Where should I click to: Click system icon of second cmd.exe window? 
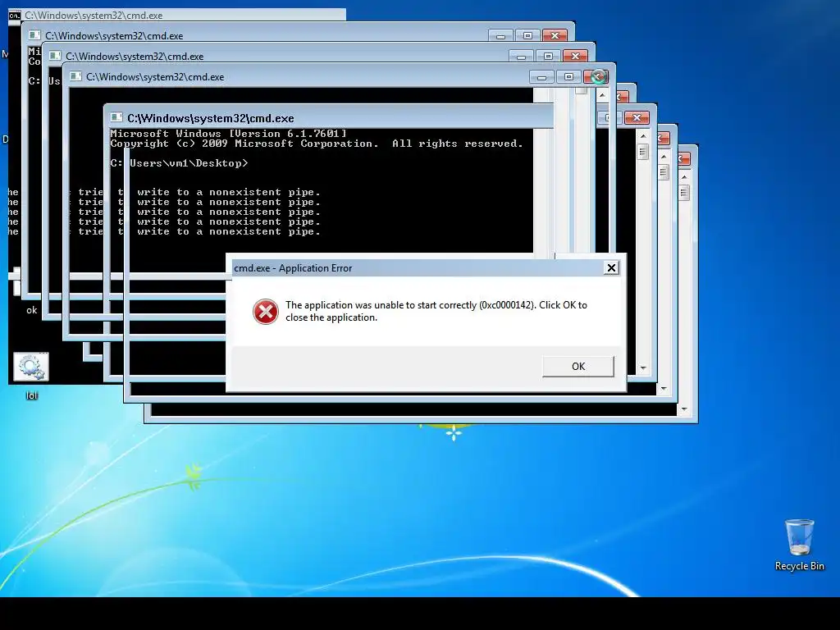[34, 35]
